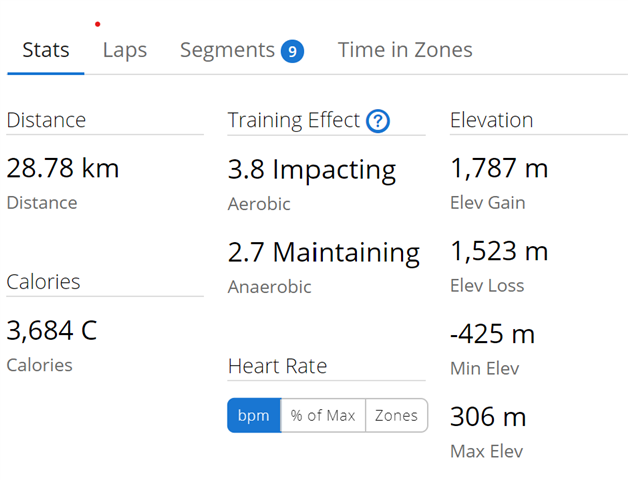Open the Training Effect help icon
The height and width of the screenshot is (480, 628).
click(378, 121)
